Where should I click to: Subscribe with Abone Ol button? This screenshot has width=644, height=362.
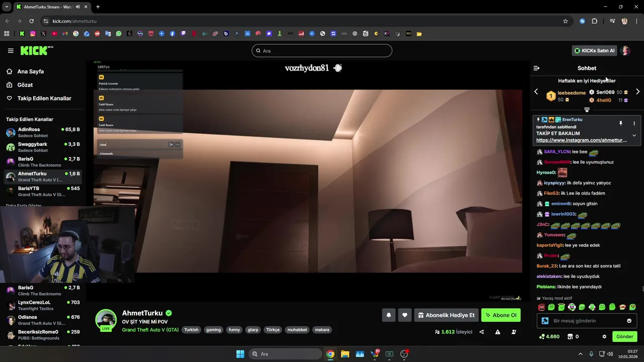click(x=501, y=315)
